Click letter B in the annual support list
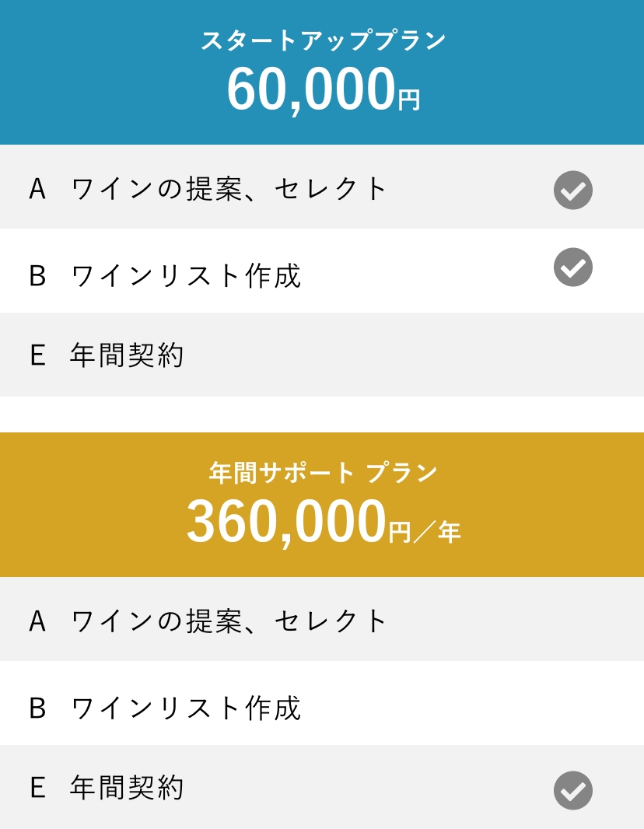The width and height of the screenshot is (644, 829). click(37, 708)
